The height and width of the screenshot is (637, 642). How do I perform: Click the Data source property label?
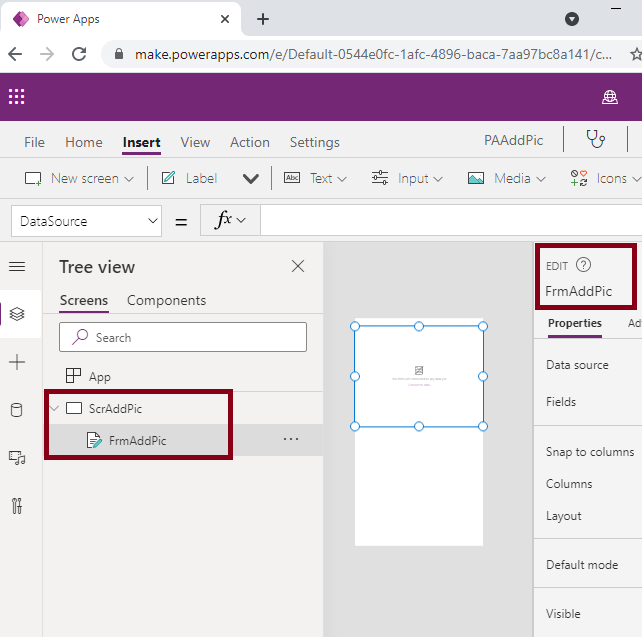click(x=577, y=365)
